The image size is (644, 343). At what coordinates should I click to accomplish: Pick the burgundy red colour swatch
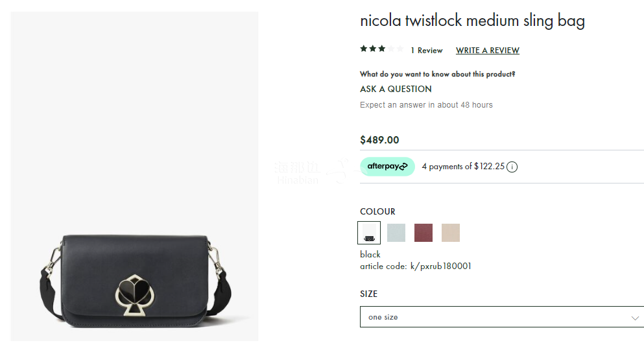[x=423, y=233]
